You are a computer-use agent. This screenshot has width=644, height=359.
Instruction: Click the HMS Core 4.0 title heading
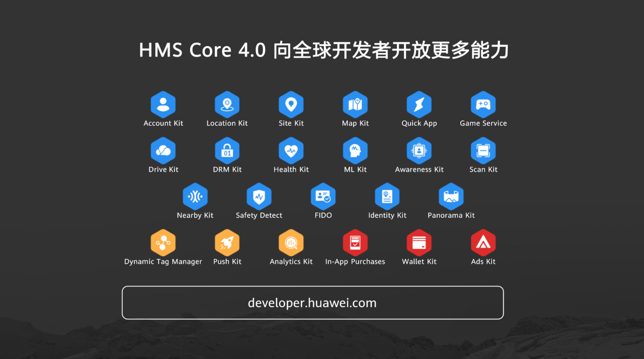pyautogui.click(x=323, y=50)
